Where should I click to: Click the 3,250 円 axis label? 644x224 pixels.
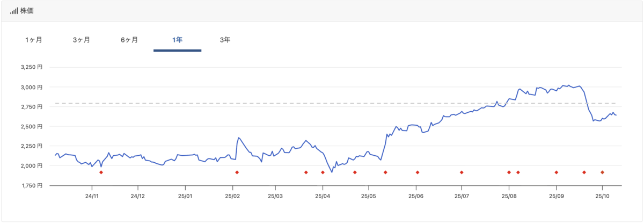click(x=31, y=67)
